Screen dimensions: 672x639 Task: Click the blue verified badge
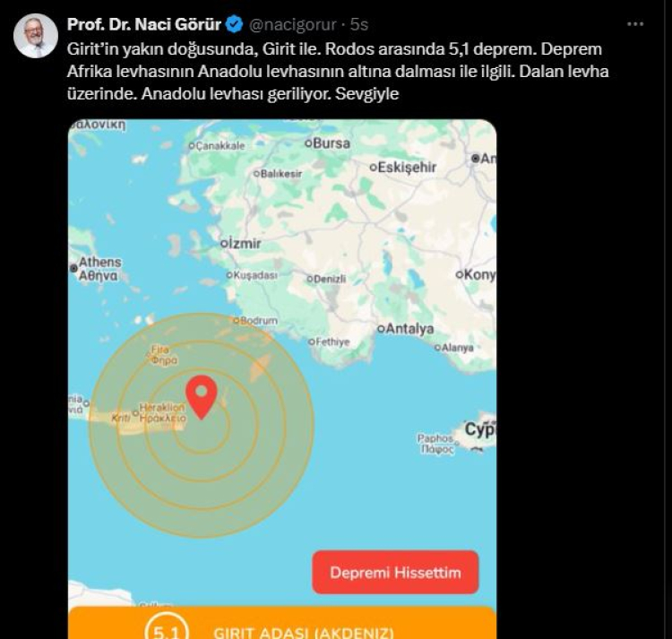tap(235, 24)
